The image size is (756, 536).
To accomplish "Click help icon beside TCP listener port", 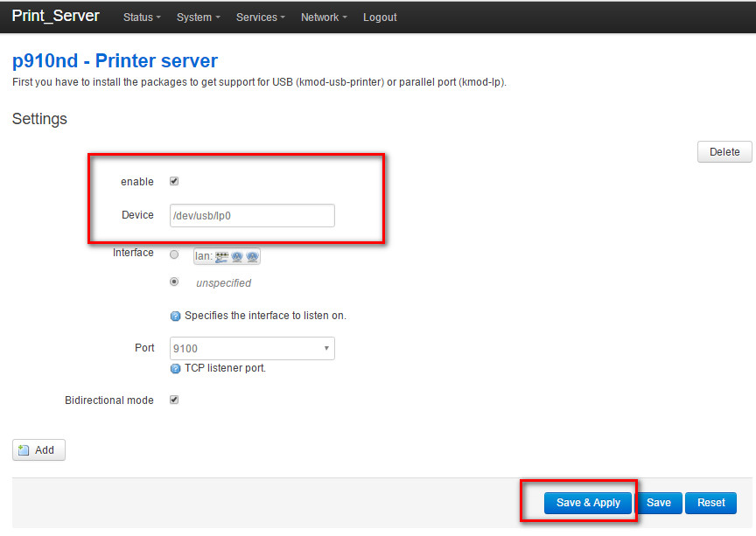I will [x=176, y=369].
